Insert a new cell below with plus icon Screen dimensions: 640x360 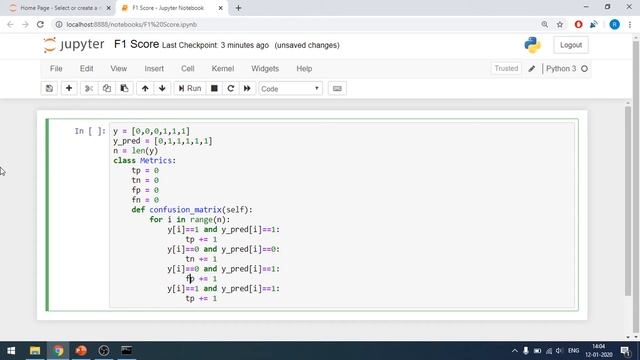pyautogui.click(x=69, y=89)
